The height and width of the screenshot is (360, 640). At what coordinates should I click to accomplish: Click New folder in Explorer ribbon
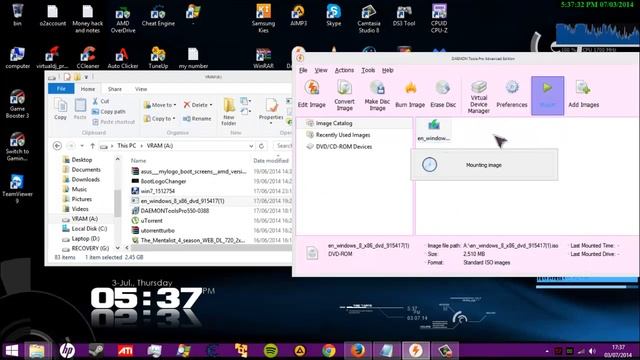229,111
